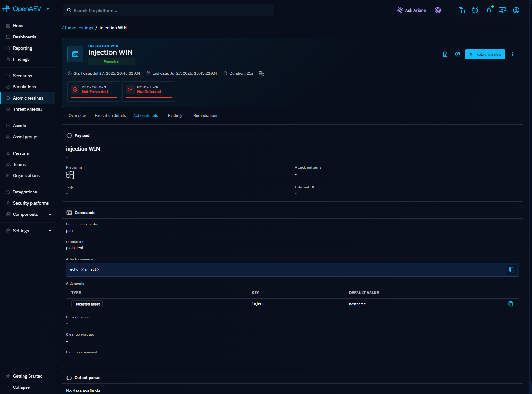This screenshot has width=532, height=394.
Task: Copy the attack command echo #{inject}
Action: [x=512, y=270]
